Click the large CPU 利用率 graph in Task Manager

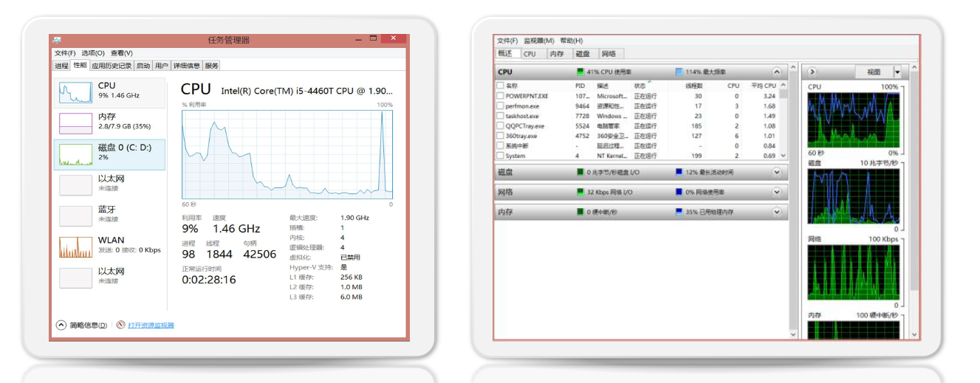click(287, 153)
